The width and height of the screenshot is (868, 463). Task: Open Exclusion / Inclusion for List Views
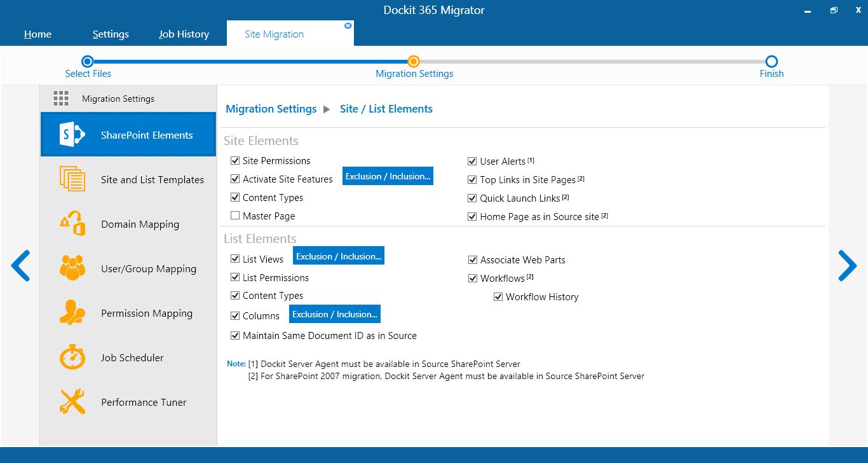click(x=339, y=256)
